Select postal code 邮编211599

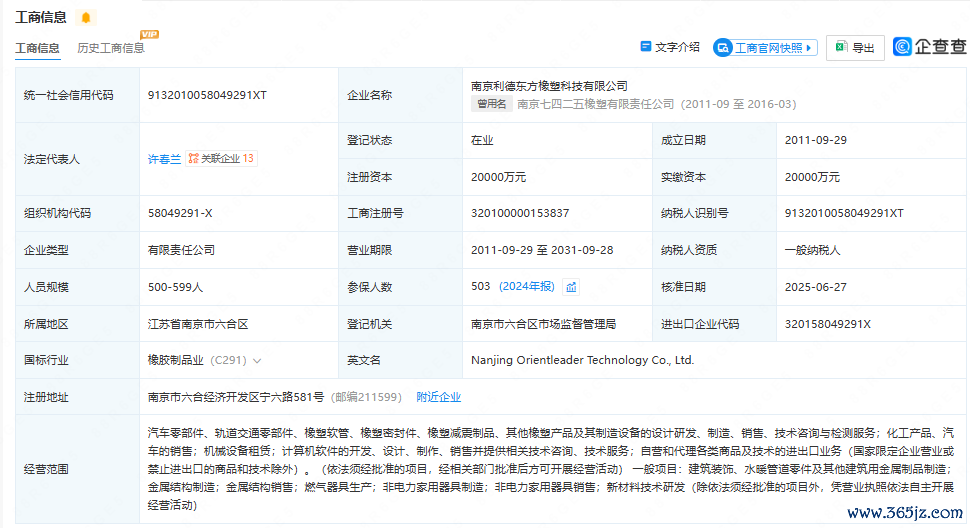pos(366,397)
